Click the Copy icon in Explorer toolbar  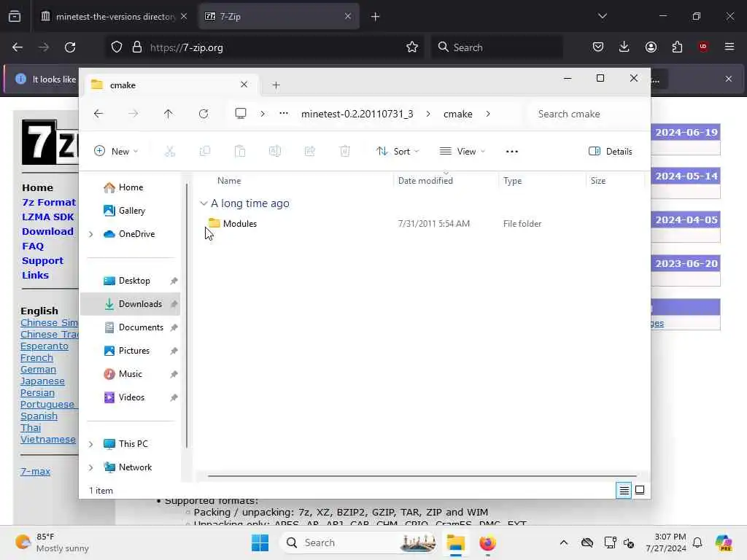[x=205, y=152]
